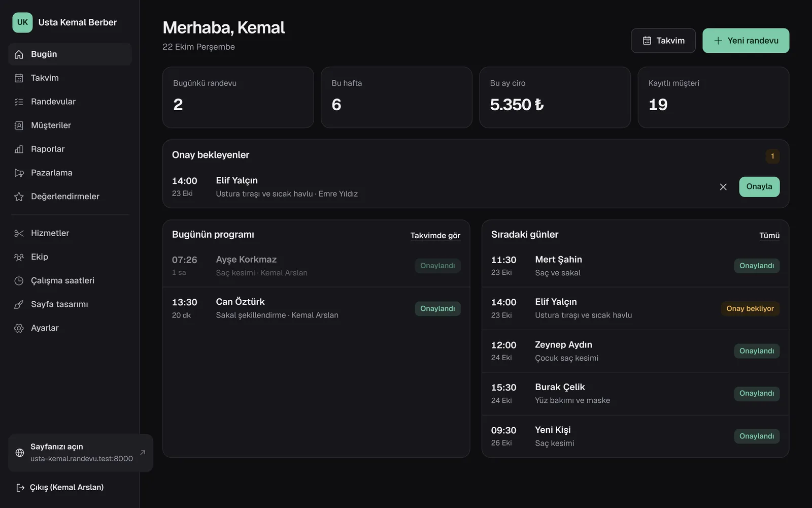This screenshot has width=812, height=508.
Task: Click the UK avatar logo
Action: coord(22,22)
